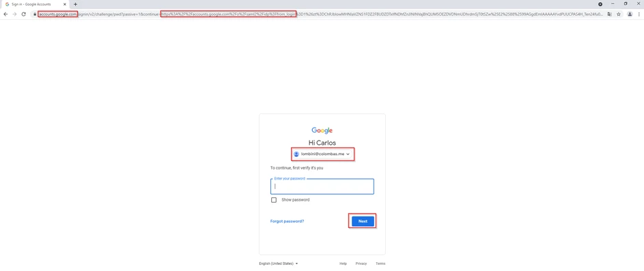The width and height of the screenshot is (644, 271).
Task: Reload the page with refresh icon
Action: click(x=24, y=14)
